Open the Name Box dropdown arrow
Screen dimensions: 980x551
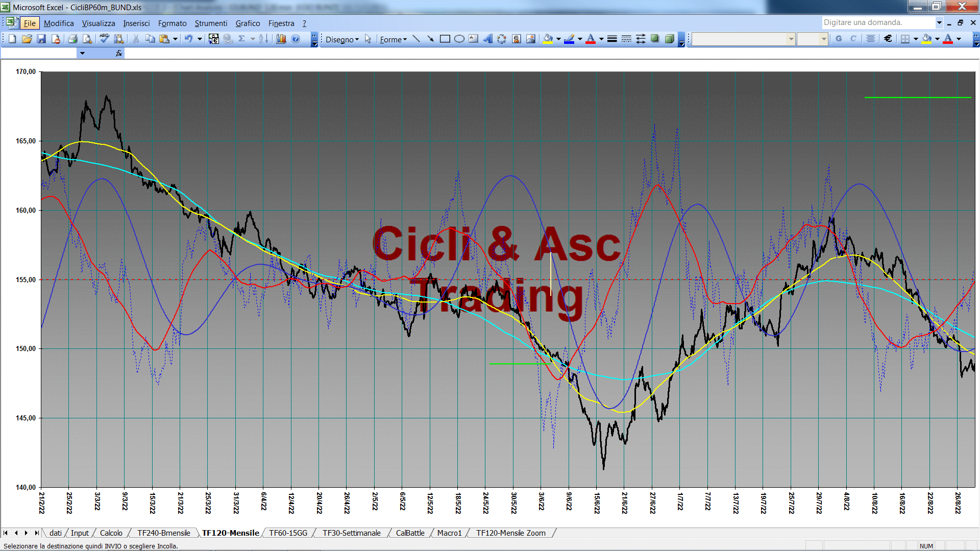pyautogui.click(x=82, y=53)
